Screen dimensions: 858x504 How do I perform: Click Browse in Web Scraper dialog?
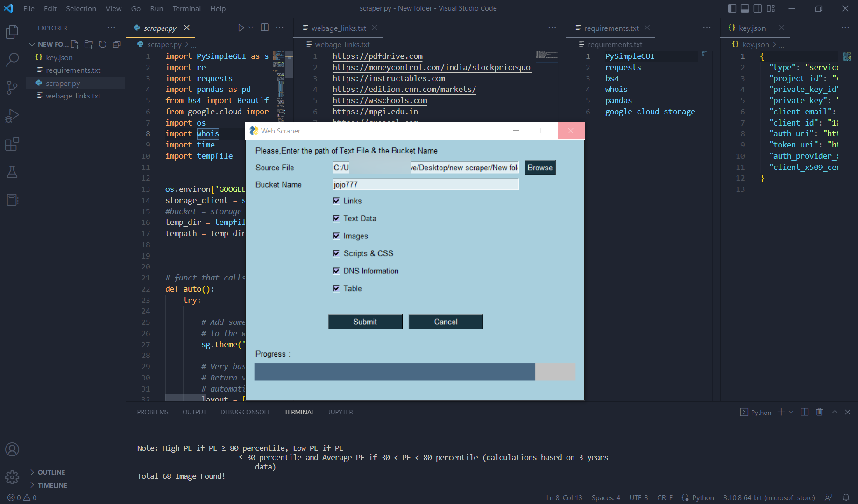[540, 168]
